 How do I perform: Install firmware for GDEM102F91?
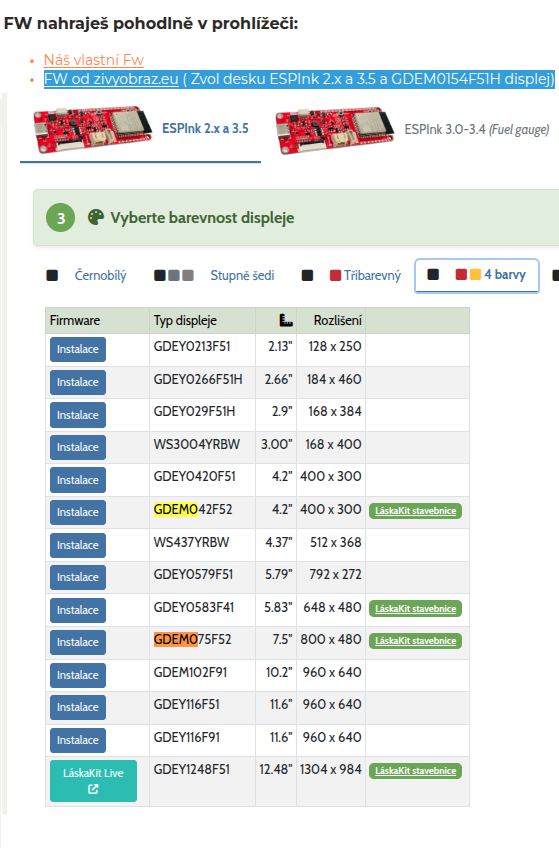[78, 675]
